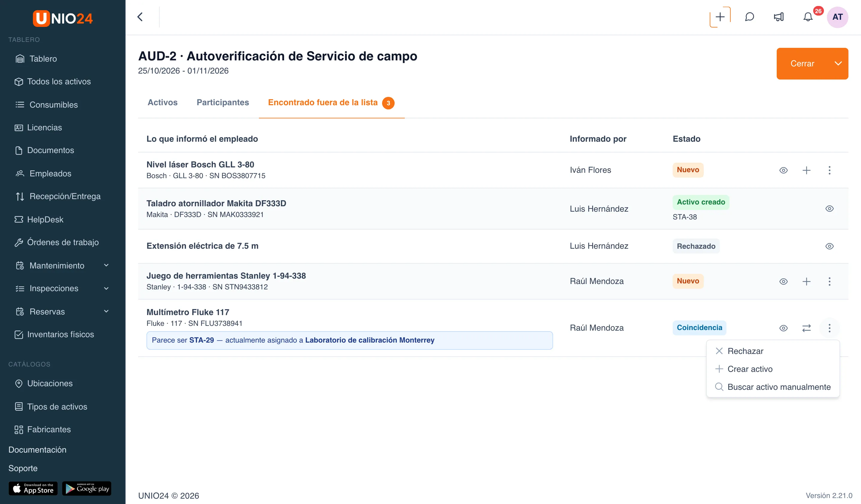Open the Documentación link in sidebar

(37, 450)
